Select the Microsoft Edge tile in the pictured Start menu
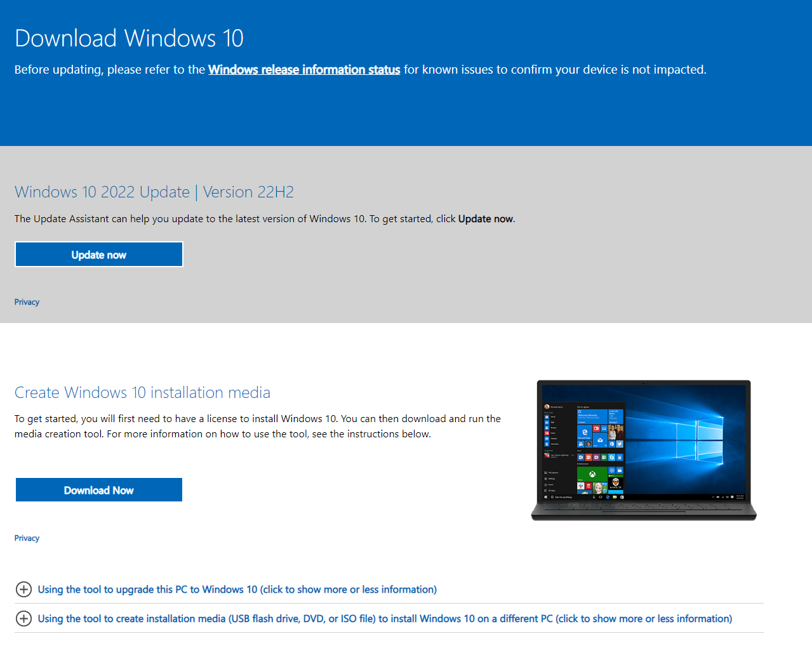 [x=584, y=432]
